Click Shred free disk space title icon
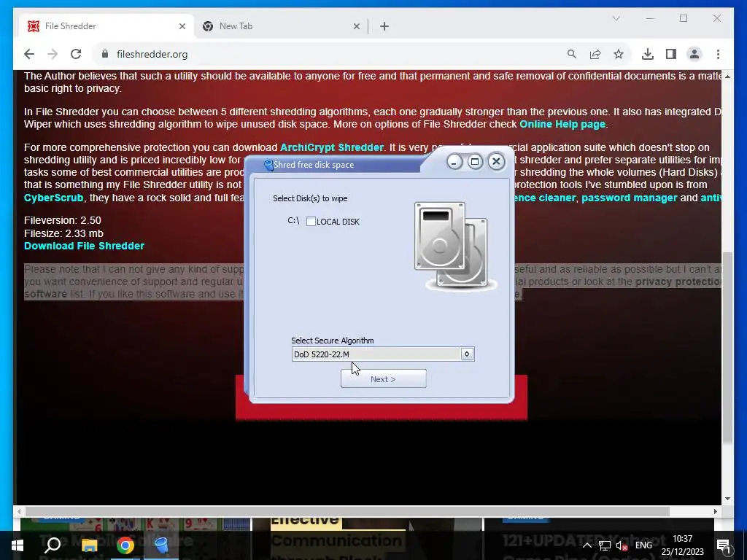Screen dimensions: 747x560 coord(268,165)
